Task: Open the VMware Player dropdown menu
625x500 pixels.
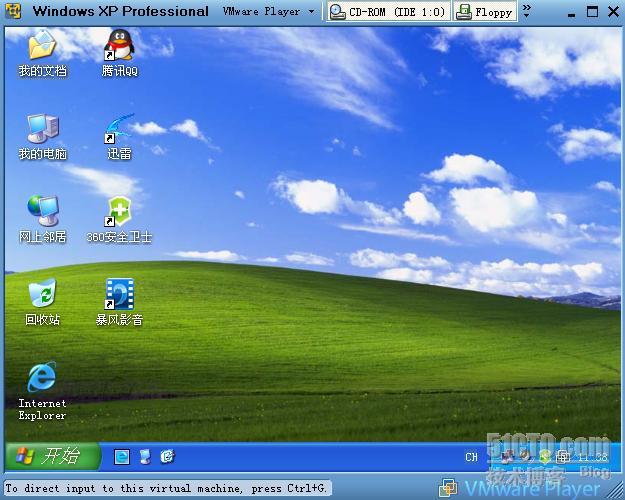Action: coord(268,11)
